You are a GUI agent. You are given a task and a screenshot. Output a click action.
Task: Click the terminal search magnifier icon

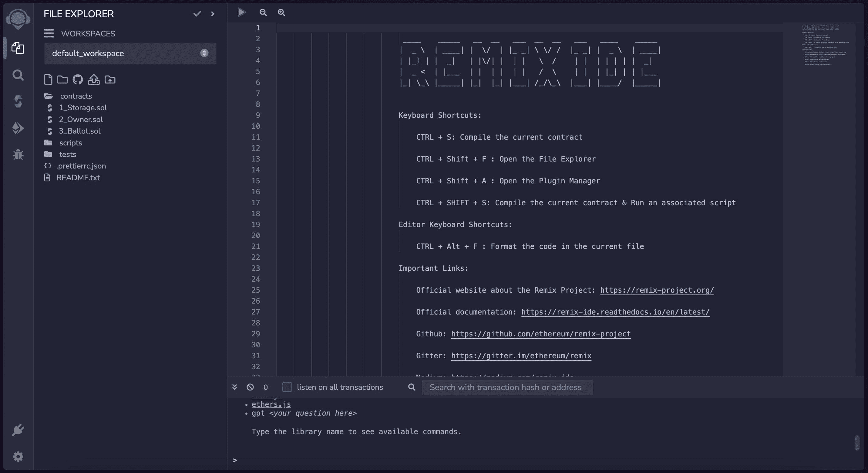point(412,387)
